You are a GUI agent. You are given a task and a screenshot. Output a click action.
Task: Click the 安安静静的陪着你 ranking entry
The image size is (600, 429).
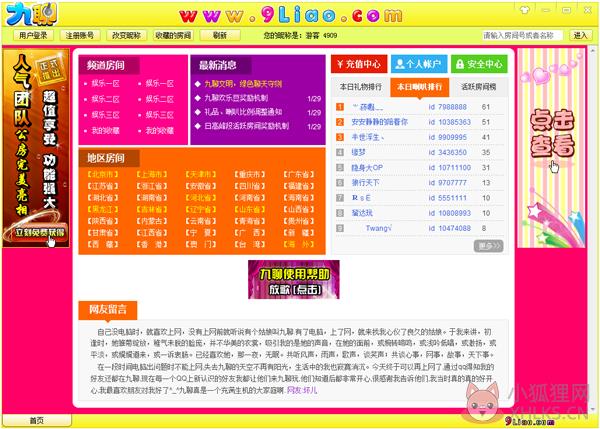pos(380,122)
